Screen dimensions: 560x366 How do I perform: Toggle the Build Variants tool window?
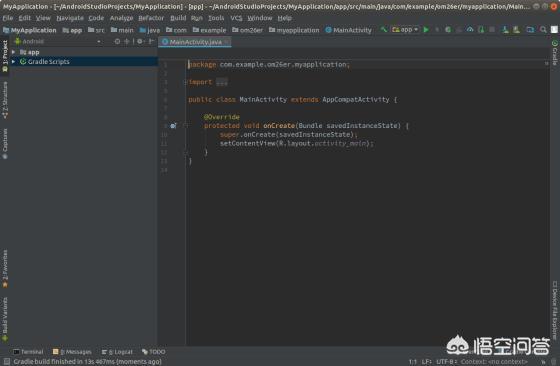[5, 319]
